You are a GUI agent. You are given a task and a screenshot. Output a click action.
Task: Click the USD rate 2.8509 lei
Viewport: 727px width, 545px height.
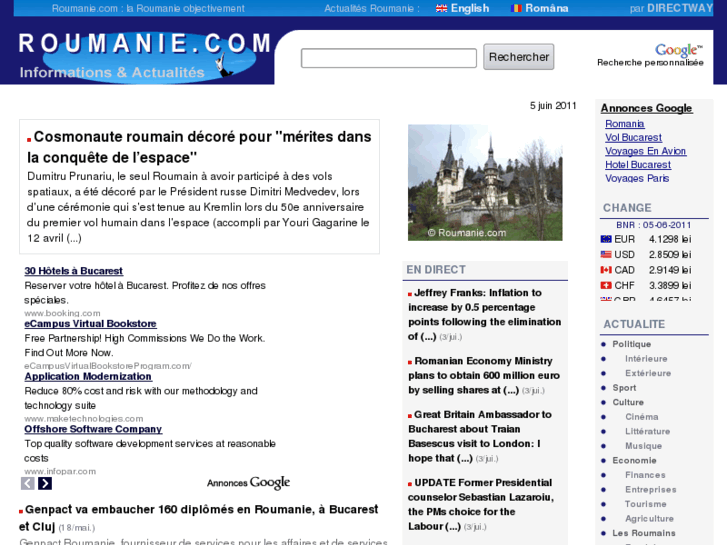[x=670, y=255]
